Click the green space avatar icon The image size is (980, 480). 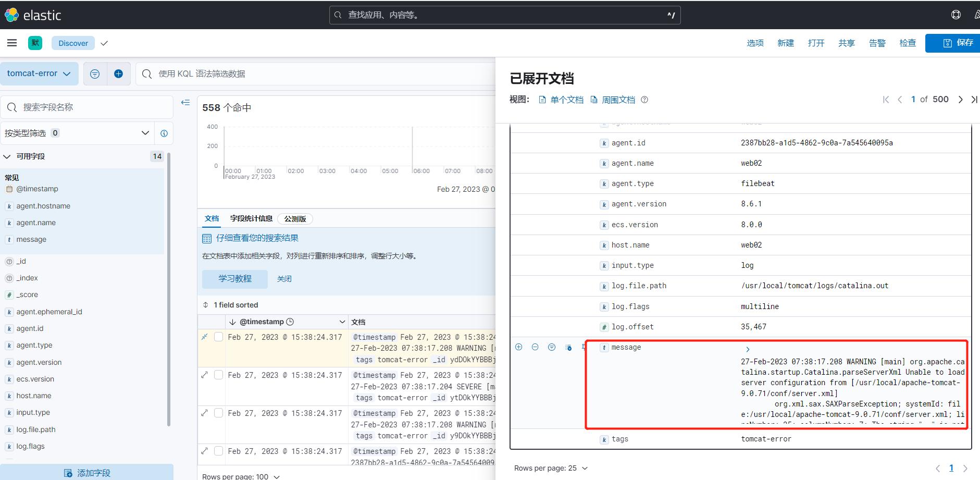tap(35, 43)
